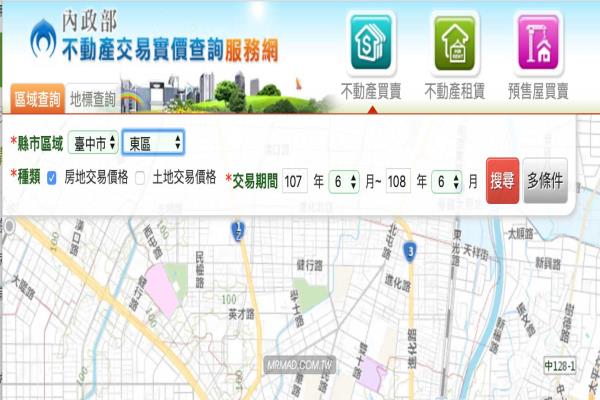The width and height of the screenshot is (600, 400).
Task: Click the gray 多條件 button
Action: tap(545, 181)
